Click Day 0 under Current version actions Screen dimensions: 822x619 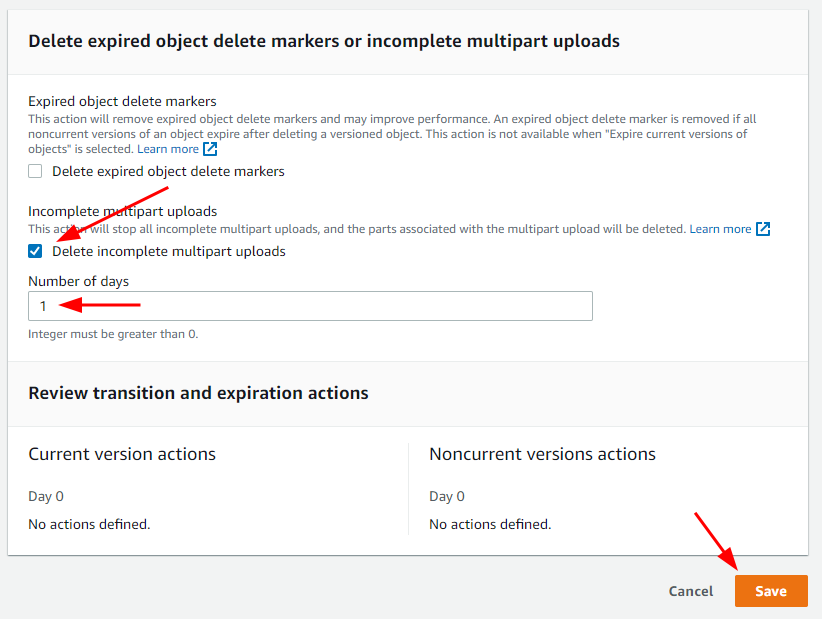click(46, 496)
